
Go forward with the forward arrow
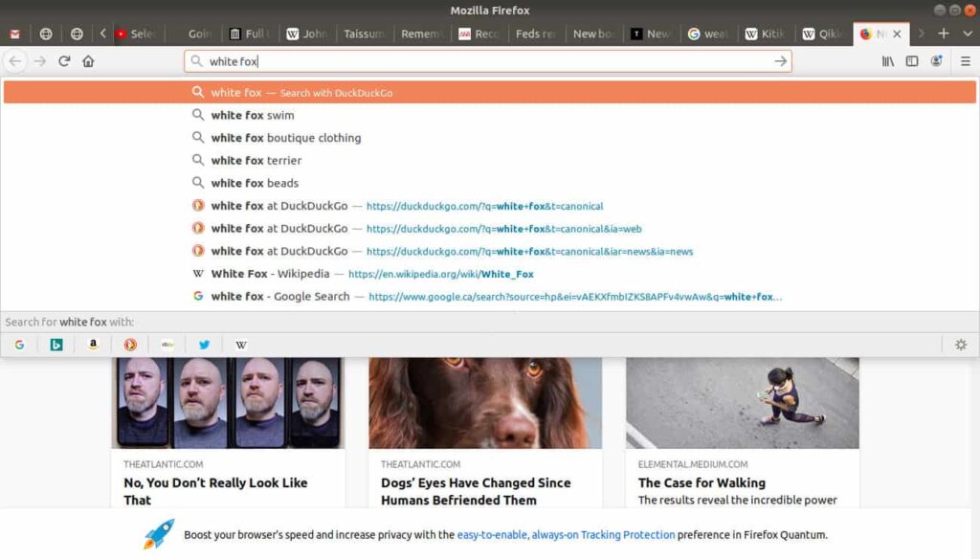pyautogui.click(x=39, y=61)
